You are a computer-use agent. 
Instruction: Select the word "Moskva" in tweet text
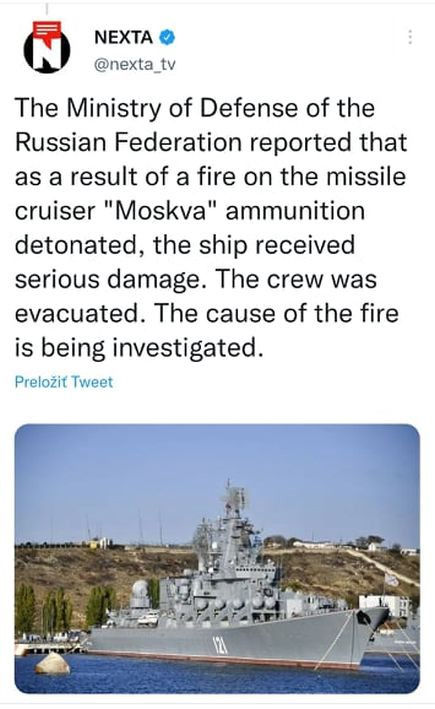(x=161, y=211)
